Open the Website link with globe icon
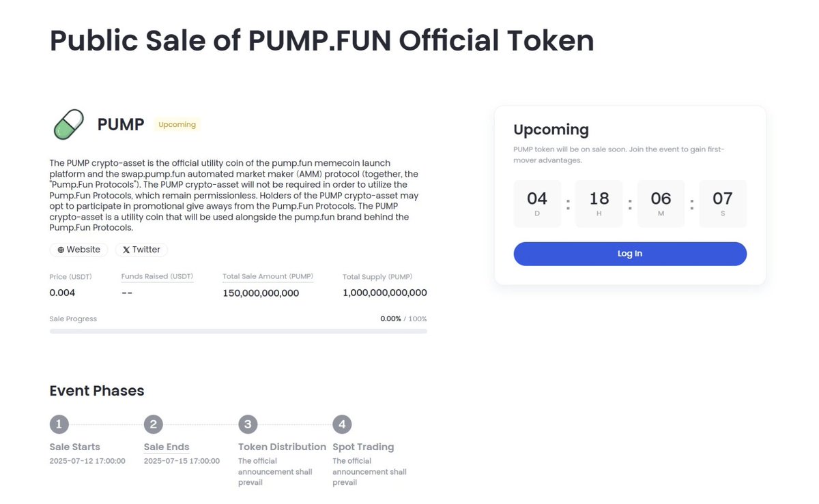This screenshot has width=819, height=504. tap(78, 250)
